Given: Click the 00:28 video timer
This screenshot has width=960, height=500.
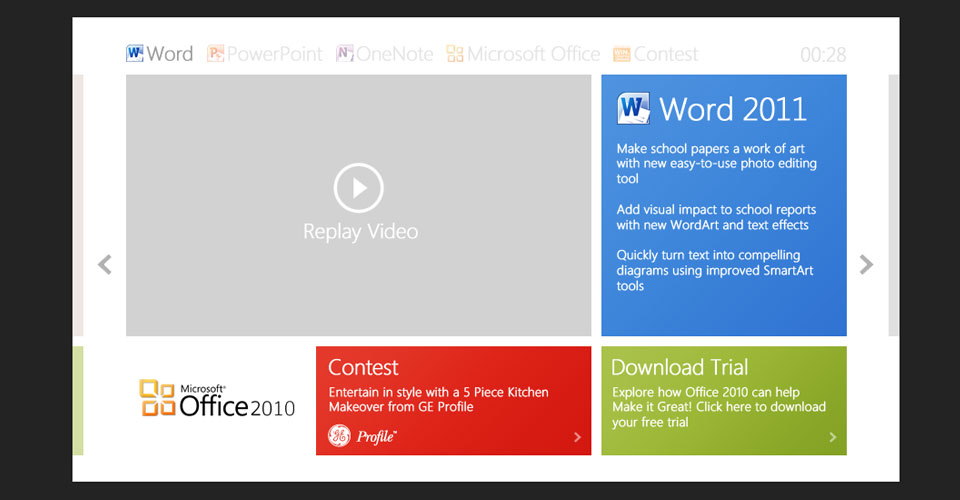Looking at the screenshot, I should pyautogui.click(x=823, y=55).
